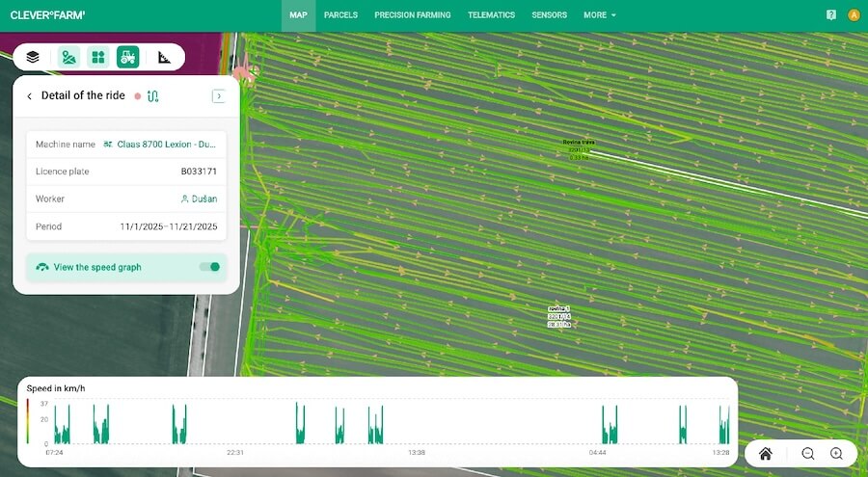Screen dimensions: 868x477
Task: Go back using the arrow beside Detail of the ride
Action: click(29, 96)
